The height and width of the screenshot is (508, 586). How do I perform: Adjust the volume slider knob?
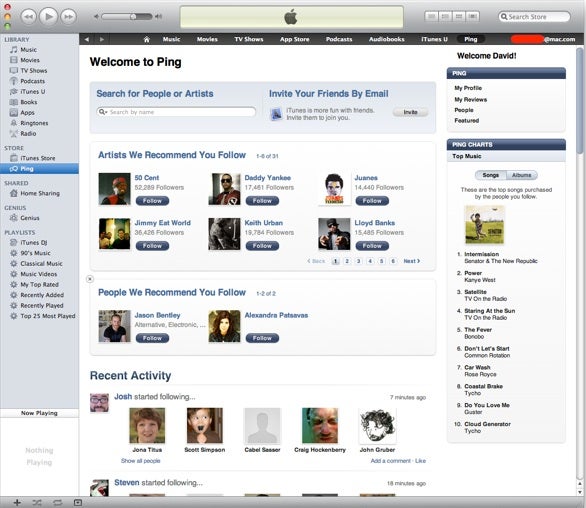[x=133, y=16]
